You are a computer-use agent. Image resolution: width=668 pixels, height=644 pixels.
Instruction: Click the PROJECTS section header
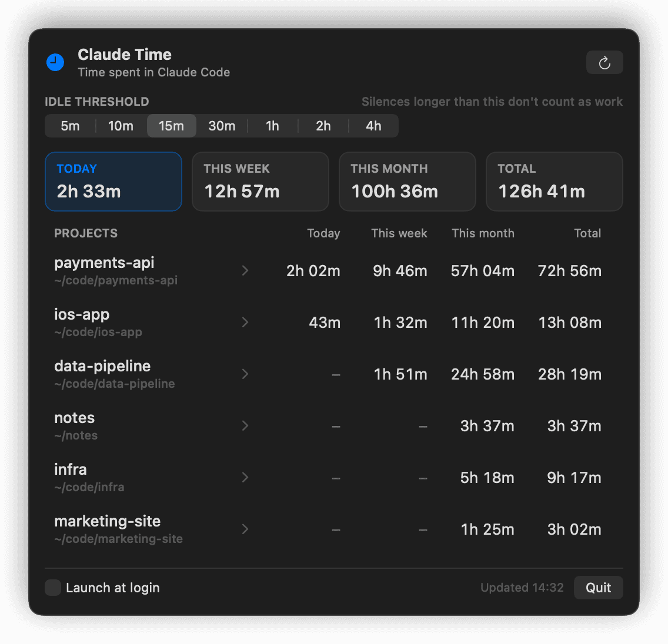point(86,233)
